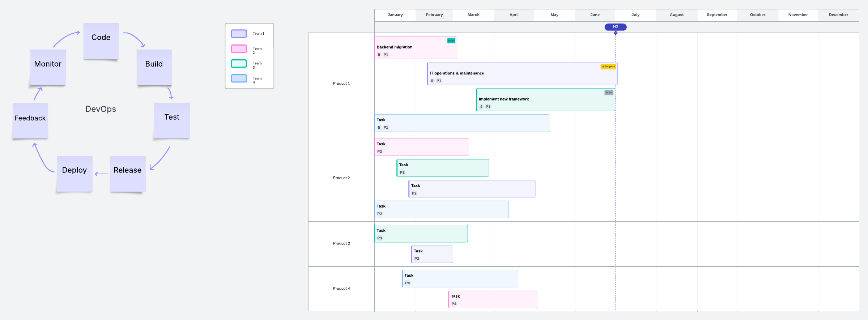Screen dimensions: 868x320
Task: Select the Product 1 row label
Action: [341, 84]
